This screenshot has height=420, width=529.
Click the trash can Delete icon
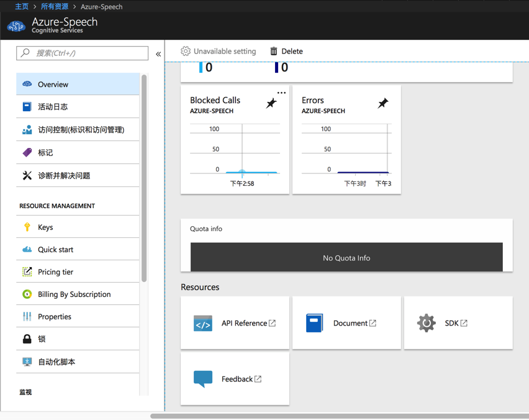[x=274, y=51]
